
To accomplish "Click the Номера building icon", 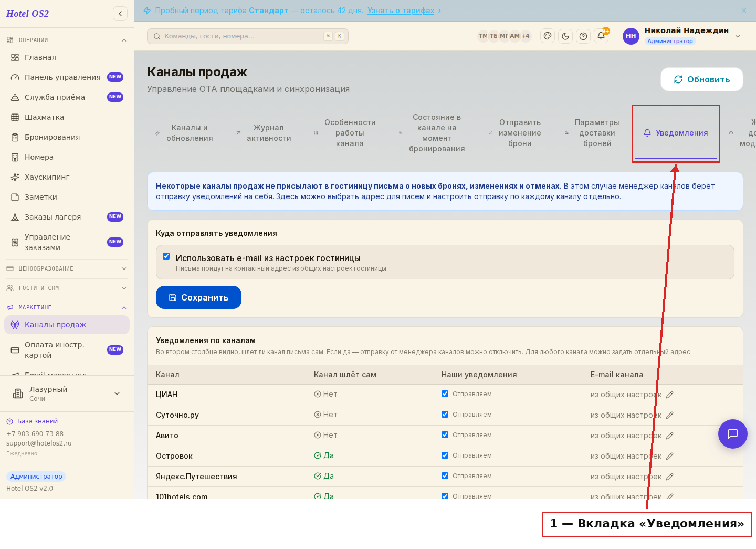I will [15, 157].
